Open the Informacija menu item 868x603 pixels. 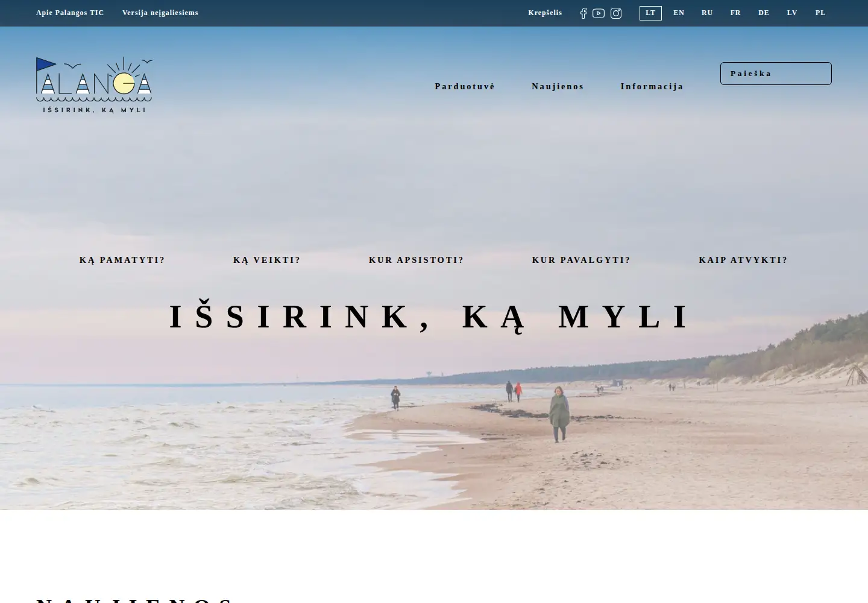click(652, 86)
